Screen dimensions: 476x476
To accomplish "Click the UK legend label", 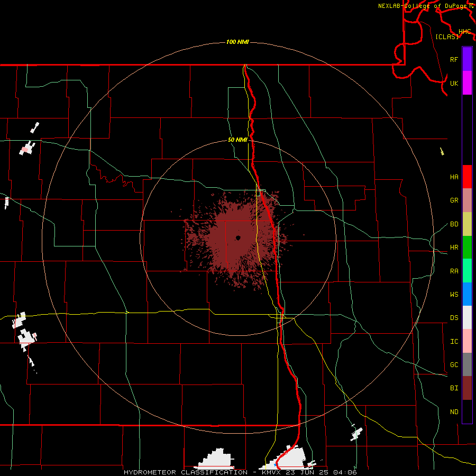I will tap(454, 83).
